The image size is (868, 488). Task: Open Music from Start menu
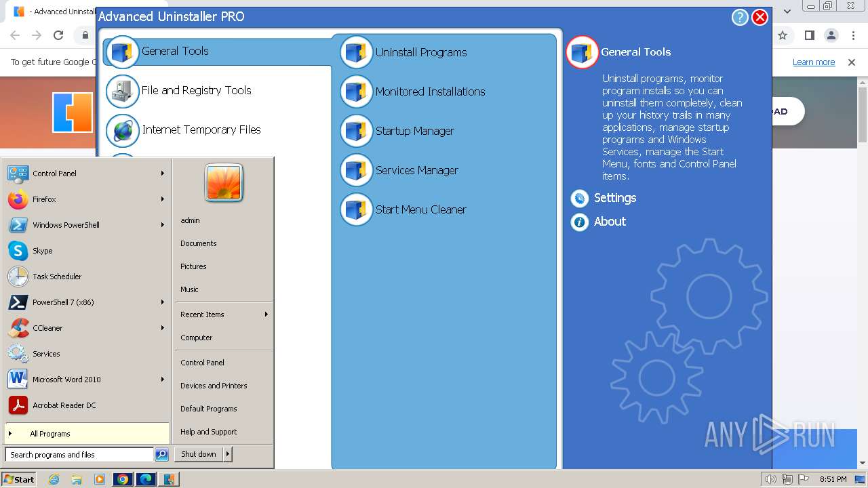tap(189, 289)
